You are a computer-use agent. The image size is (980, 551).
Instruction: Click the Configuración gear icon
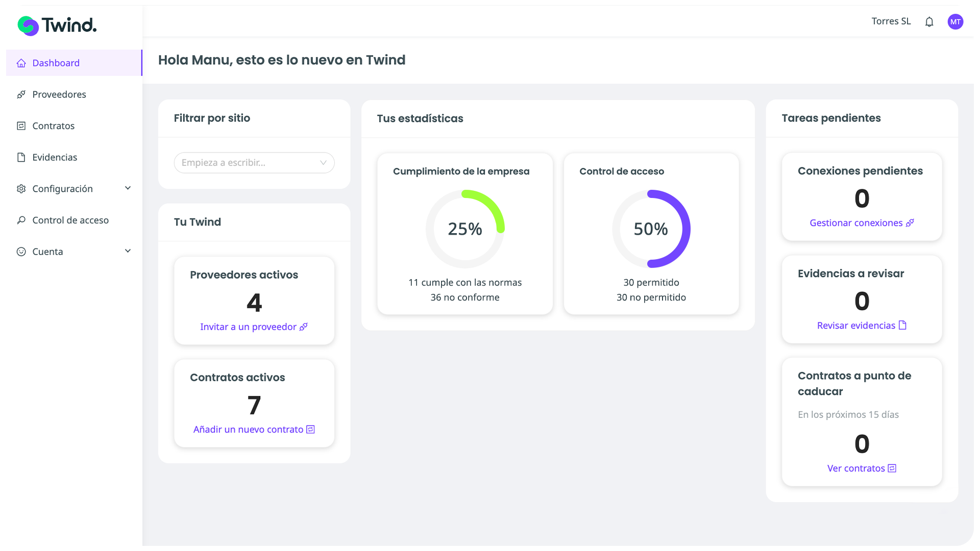coord(21,189)
